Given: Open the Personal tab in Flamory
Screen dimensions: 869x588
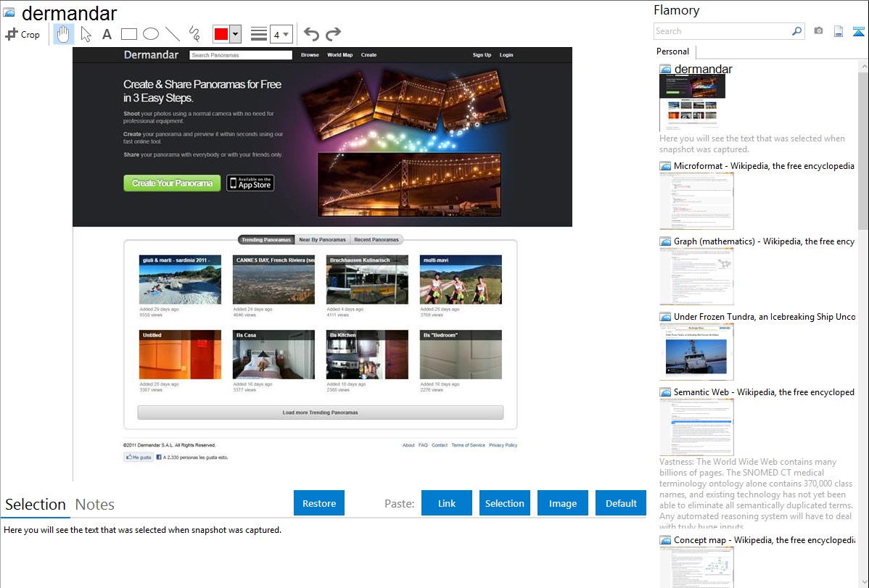Looking at the screenshot, I should (672, 51).
